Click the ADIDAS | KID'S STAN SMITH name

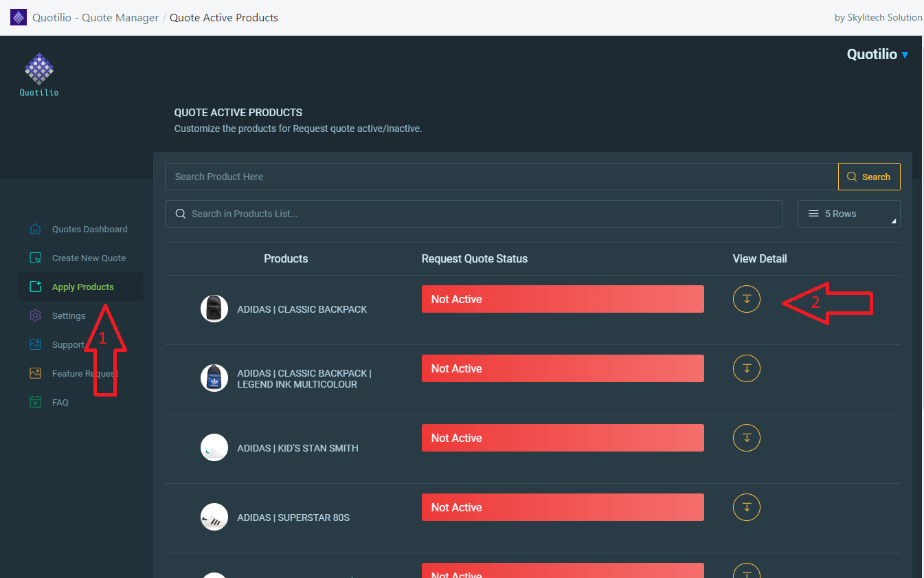click(x=297, y=448)
